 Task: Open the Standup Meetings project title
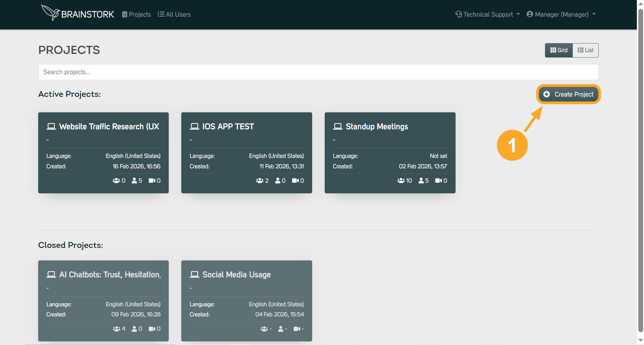tap(377, 126)
